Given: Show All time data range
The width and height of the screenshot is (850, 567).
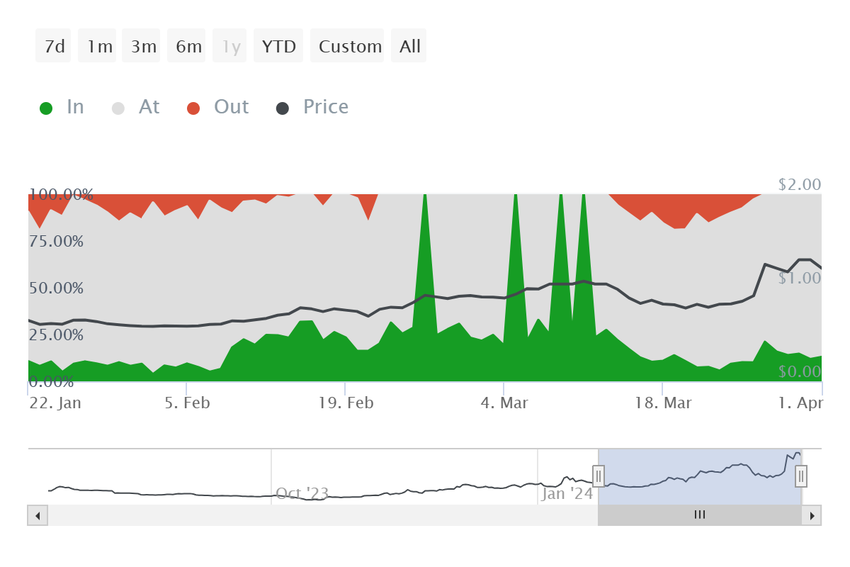Looking at the screenshot, I should pos(409,46).
